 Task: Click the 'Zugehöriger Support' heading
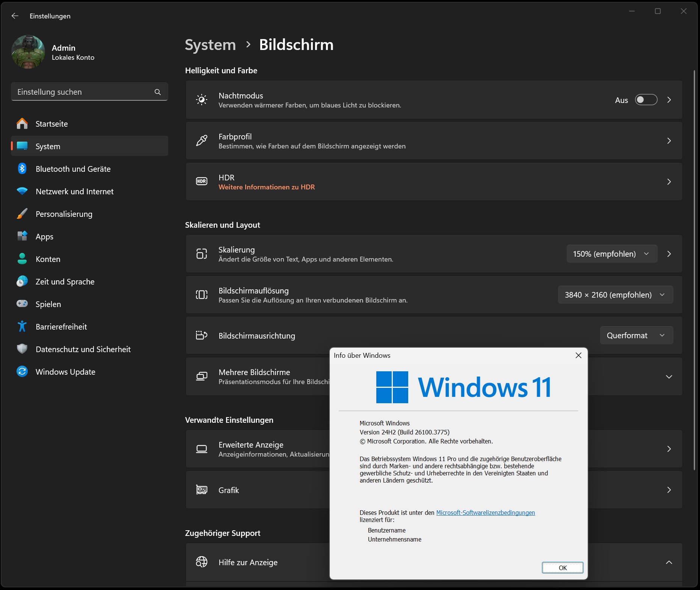[223, 533]
